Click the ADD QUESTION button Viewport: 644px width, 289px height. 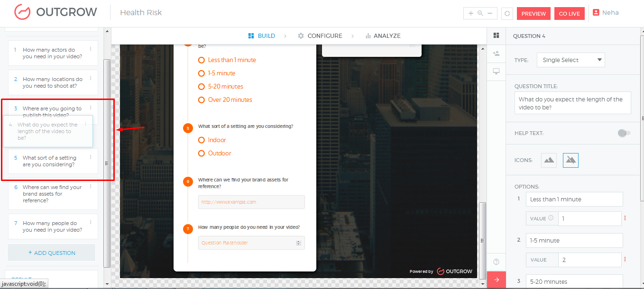[52, 253]
